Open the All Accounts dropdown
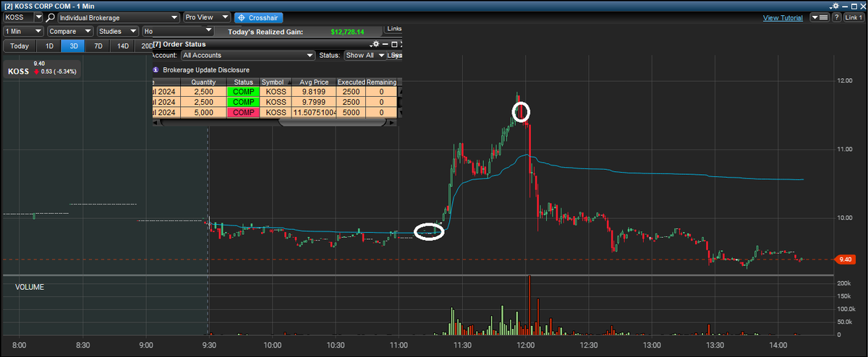Screen dimensions: 868x357 [247, 55]
